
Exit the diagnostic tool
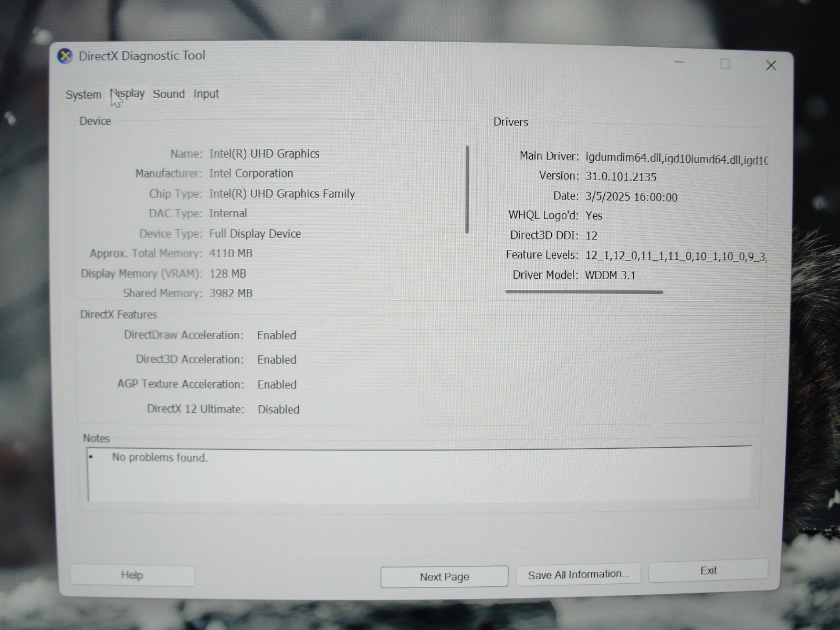pos(708,571)
